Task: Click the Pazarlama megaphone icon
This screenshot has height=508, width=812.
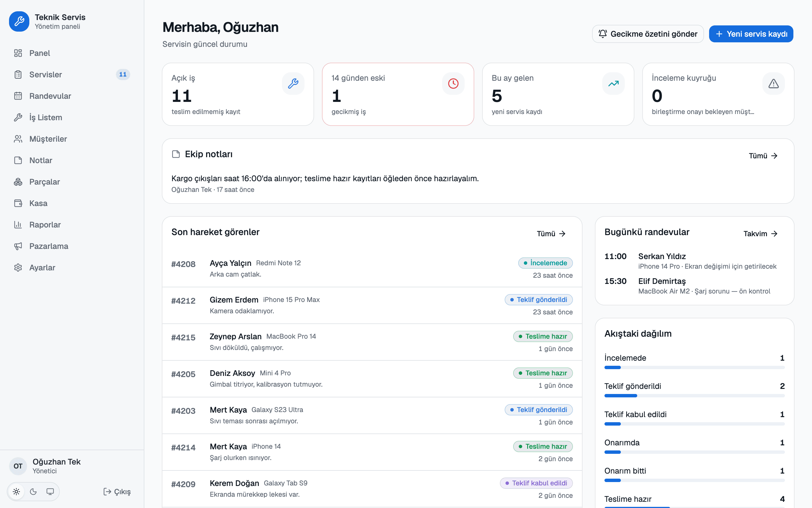Action: 18,246
